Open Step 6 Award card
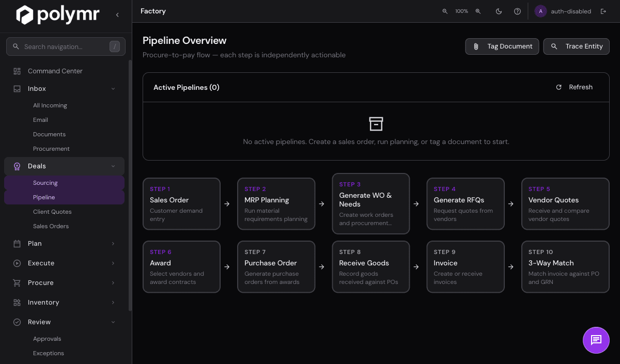This screenshot has height=364, width=620. point(181,267)
